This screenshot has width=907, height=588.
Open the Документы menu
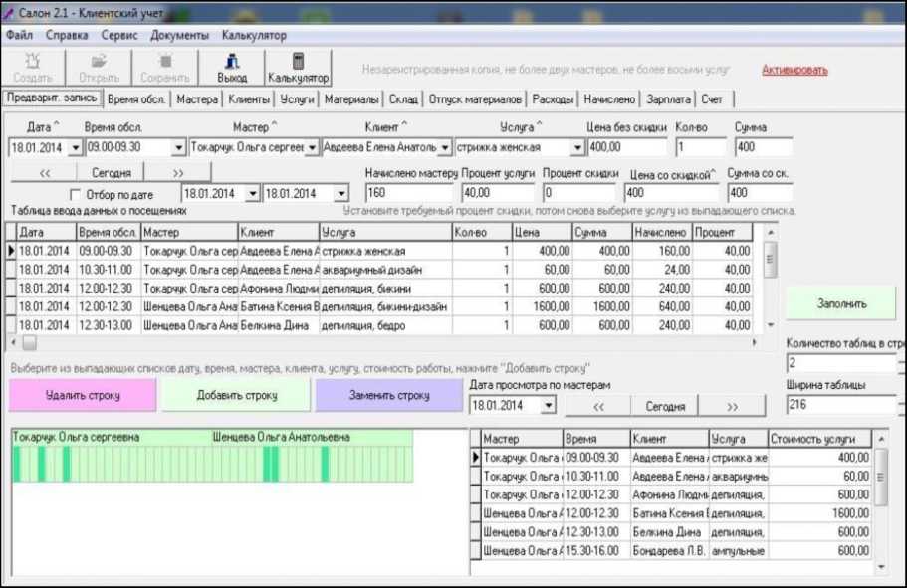coord(179,35)
